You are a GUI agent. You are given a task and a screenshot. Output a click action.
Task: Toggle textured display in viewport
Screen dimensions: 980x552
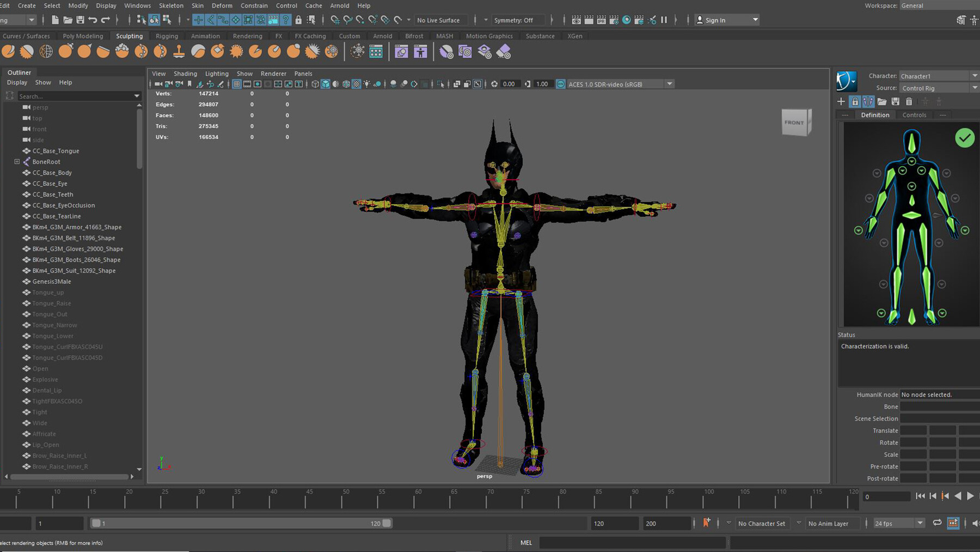coord(356,84)
